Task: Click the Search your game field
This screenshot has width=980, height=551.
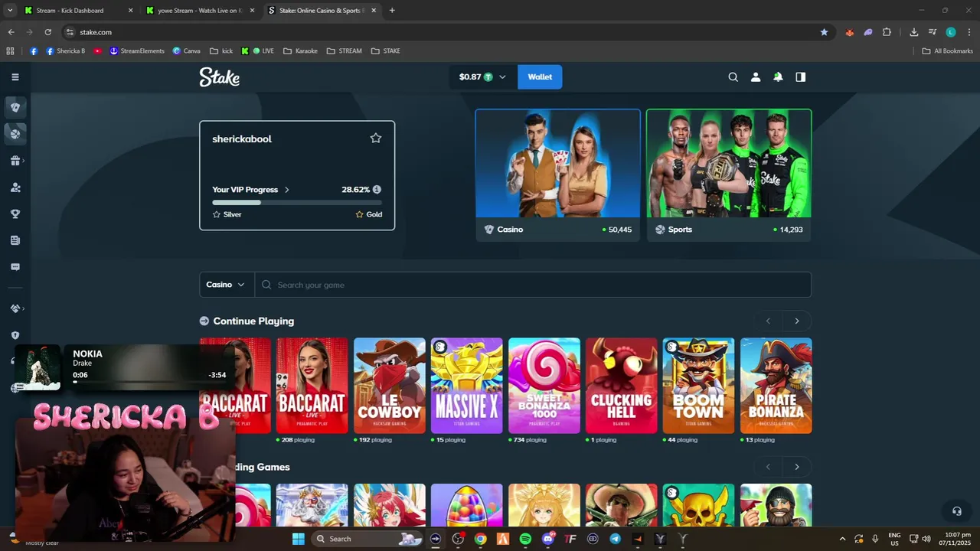Action: 533,285
